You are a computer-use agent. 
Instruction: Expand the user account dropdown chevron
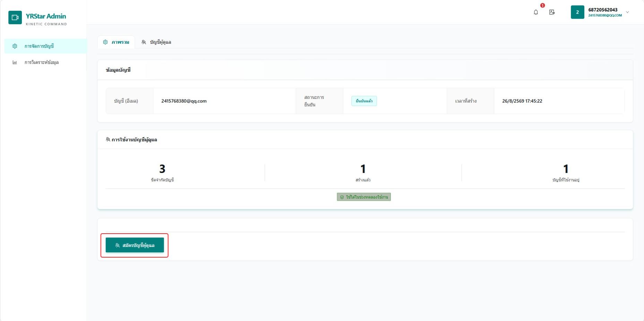(x=627, y=12)
